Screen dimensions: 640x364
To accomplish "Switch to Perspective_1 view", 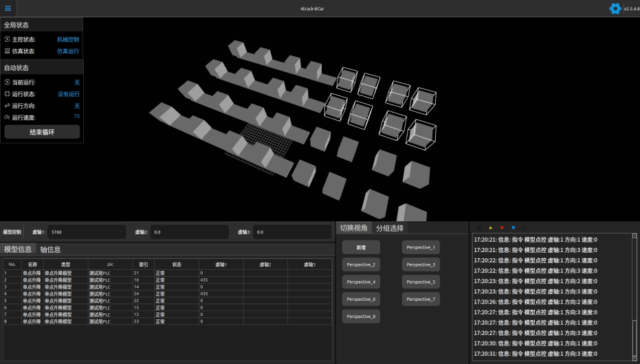I will pos(421,247).
